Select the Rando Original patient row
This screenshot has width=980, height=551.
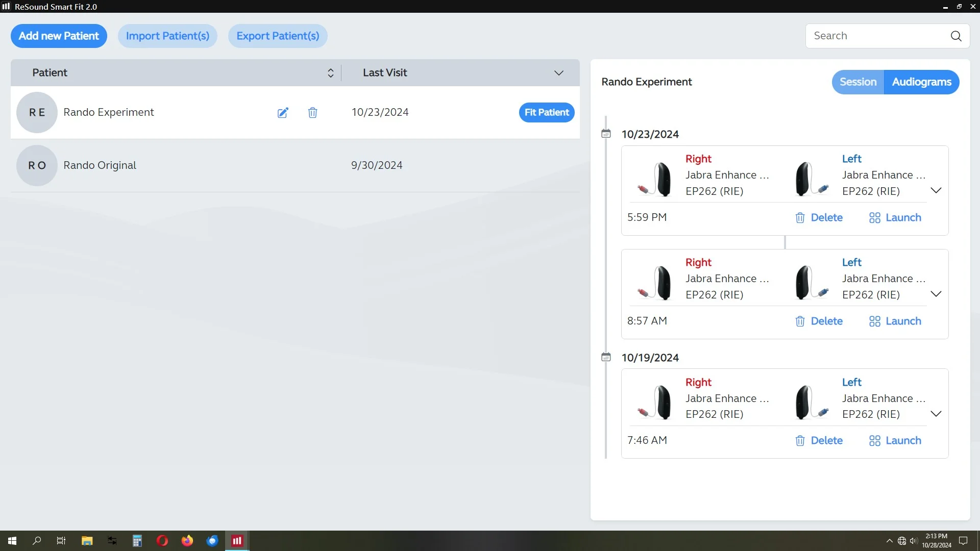coord(295,166)
